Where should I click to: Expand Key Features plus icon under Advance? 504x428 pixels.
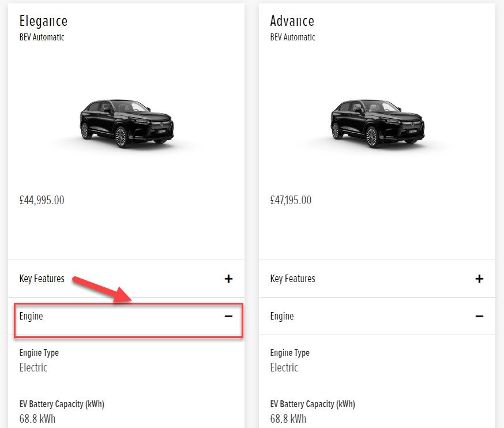[x=479, y=279]
